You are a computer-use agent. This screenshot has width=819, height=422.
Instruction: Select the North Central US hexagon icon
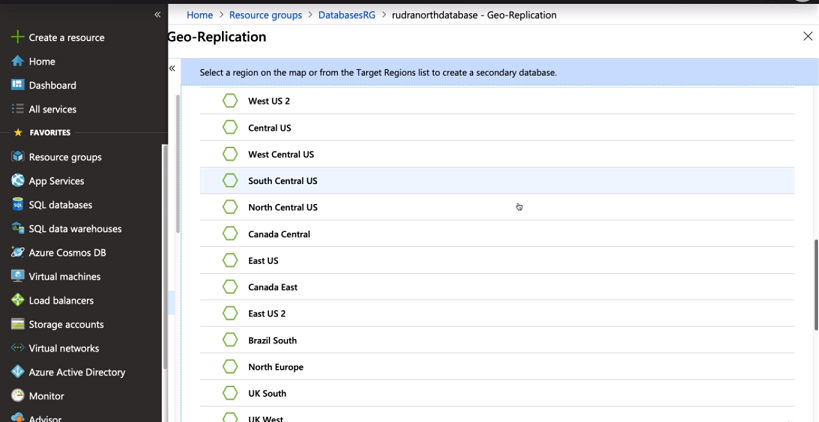[230, 207]
